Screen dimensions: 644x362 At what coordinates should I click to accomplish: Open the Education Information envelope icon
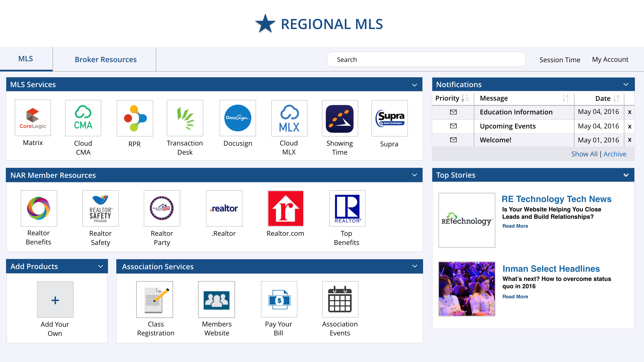coord(453,112)
